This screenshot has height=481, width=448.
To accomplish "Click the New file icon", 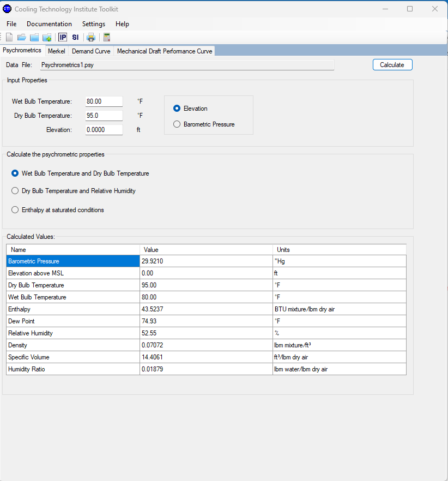I will [9, 37].
